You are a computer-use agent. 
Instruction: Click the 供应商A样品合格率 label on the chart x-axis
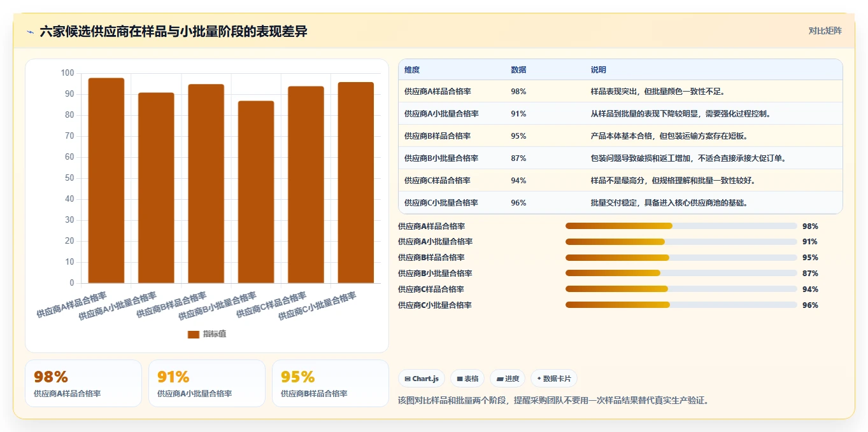[x=72, y=304]
